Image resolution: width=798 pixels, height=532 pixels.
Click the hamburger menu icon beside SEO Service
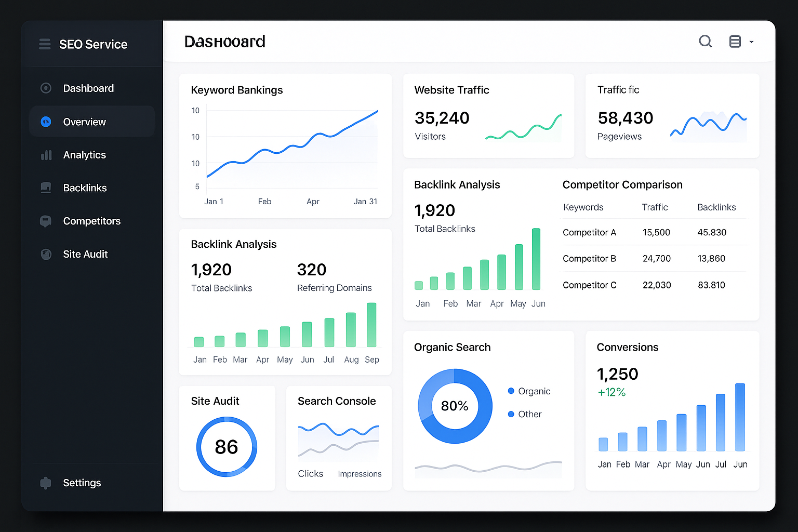click(45, 44)
